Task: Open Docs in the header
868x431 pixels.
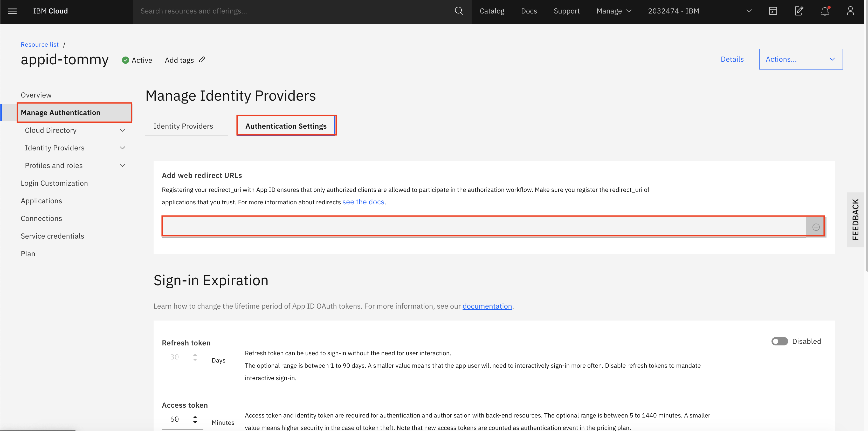Action: pos(529,11)
